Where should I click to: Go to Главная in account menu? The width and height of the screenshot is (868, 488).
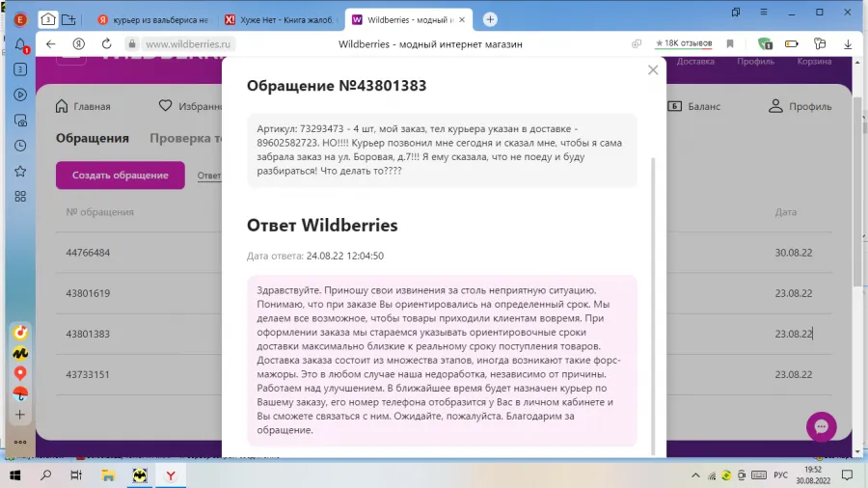(83, 106)
